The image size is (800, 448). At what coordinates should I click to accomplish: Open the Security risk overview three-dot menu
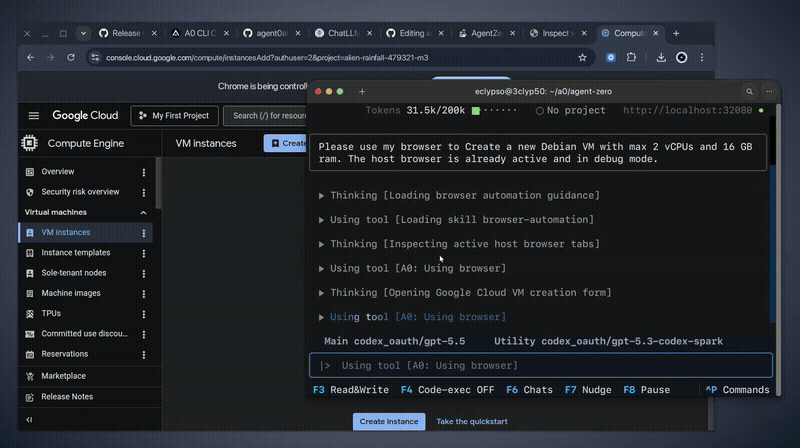click(144, 192)
